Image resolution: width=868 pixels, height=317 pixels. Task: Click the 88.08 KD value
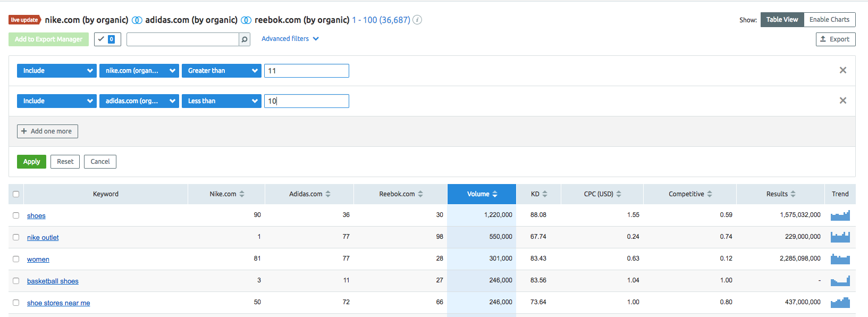538,215
